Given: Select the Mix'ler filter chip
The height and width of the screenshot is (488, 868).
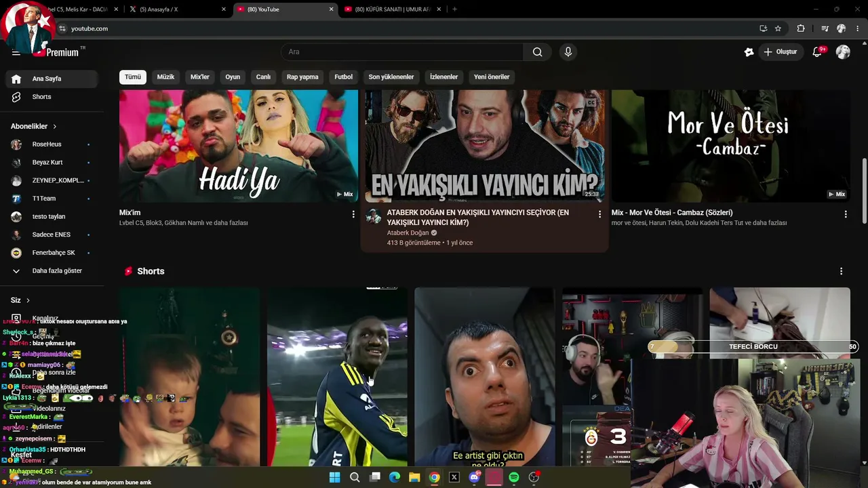Looking at the screenshot, I should (200, 77).
